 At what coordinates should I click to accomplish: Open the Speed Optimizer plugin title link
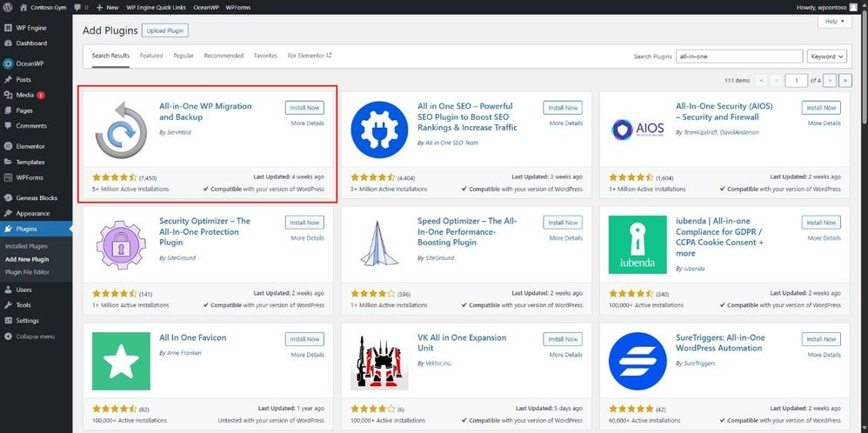tap(467, 231)
